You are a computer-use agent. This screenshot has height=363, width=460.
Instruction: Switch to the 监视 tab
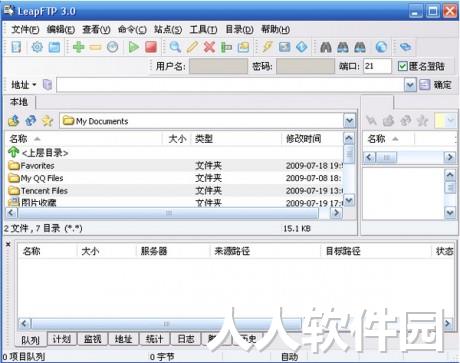[x=93, y=339]
